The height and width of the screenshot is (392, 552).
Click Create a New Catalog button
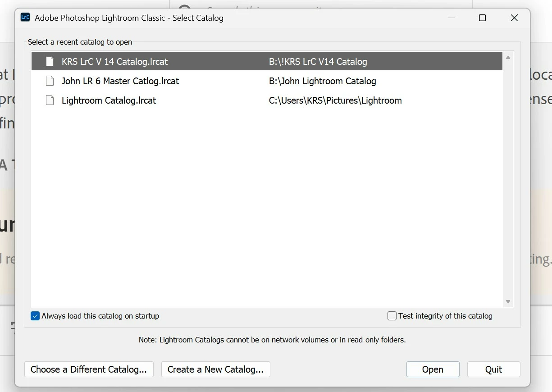pos(215,369)
